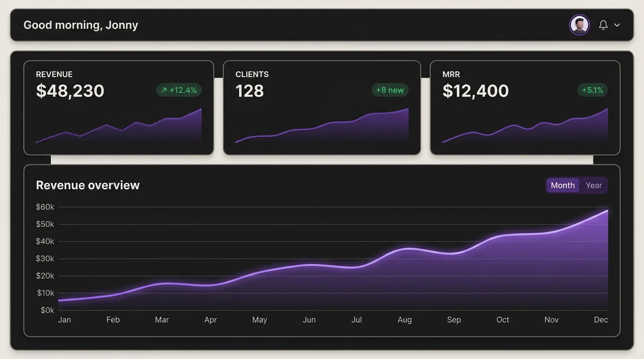Click the $30k axis label
Image resolution: width=644 pixels, height=359 pixels.
(x=45, y=258)
